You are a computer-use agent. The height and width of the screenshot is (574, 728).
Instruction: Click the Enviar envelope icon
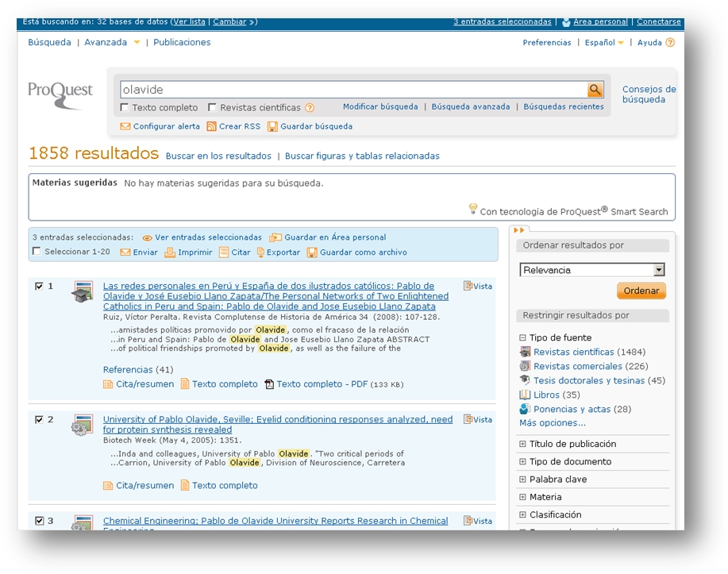point(125,252)
